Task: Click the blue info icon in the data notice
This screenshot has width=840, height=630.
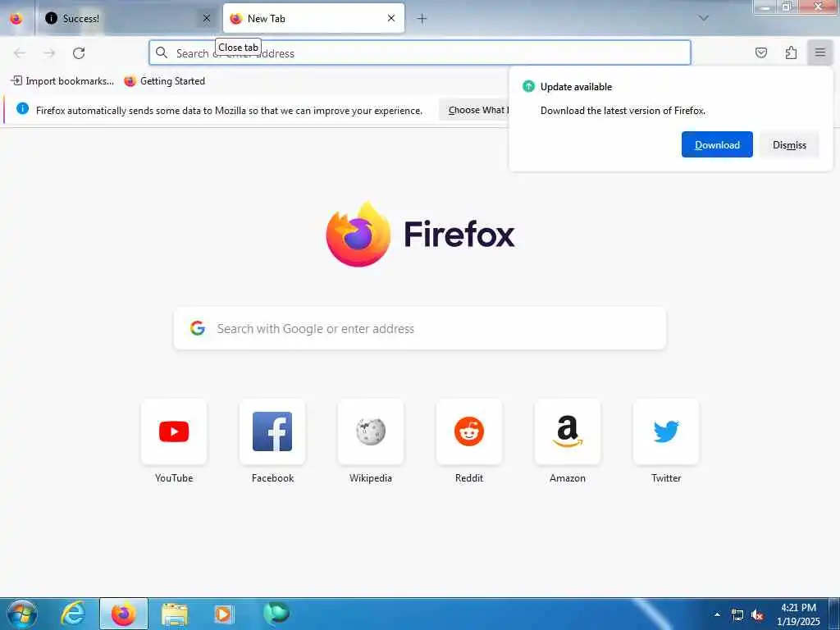Action: coord(22,109)
